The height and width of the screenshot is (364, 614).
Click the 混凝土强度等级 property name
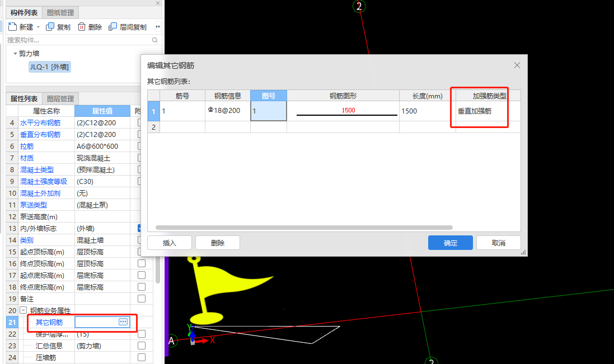point(44,181)
